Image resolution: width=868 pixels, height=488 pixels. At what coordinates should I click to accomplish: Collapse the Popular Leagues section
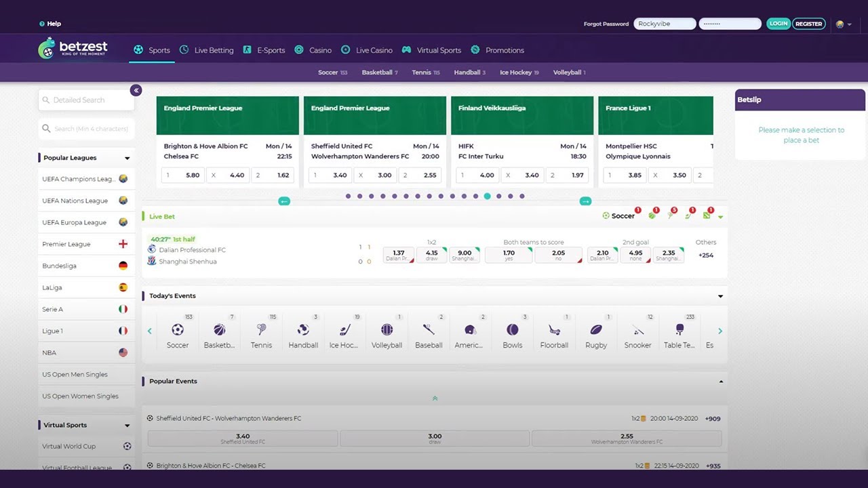coord(127,158)
